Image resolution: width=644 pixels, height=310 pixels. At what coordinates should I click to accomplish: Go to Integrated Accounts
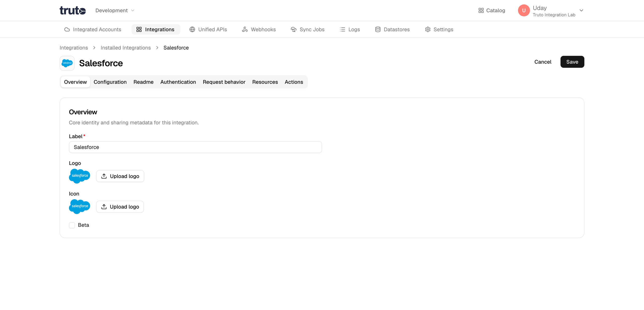click(93, 29)
